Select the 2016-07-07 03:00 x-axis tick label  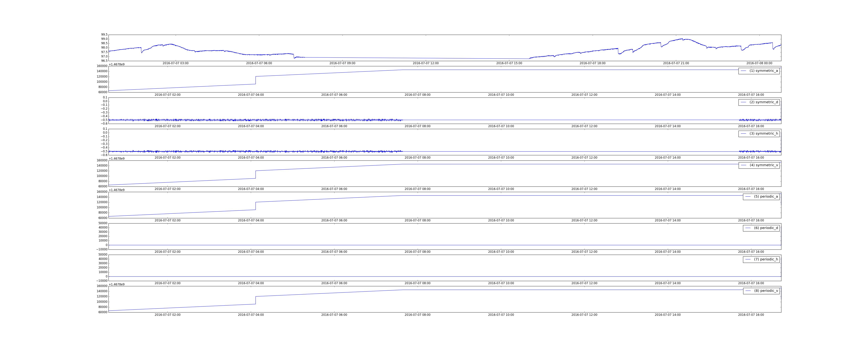(176, 63)
